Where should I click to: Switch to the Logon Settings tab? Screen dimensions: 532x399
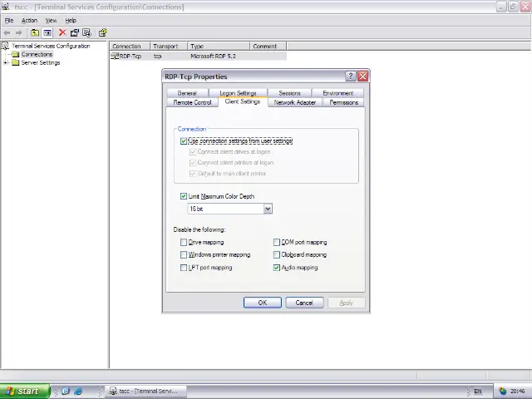coord(238,93)
